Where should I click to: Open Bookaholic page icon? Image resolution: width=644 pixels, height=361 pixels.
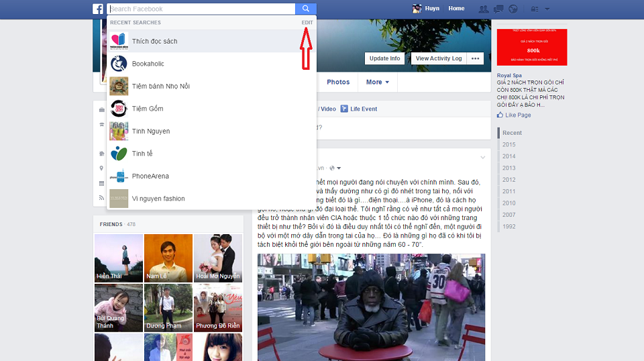(x=119, y=64)
